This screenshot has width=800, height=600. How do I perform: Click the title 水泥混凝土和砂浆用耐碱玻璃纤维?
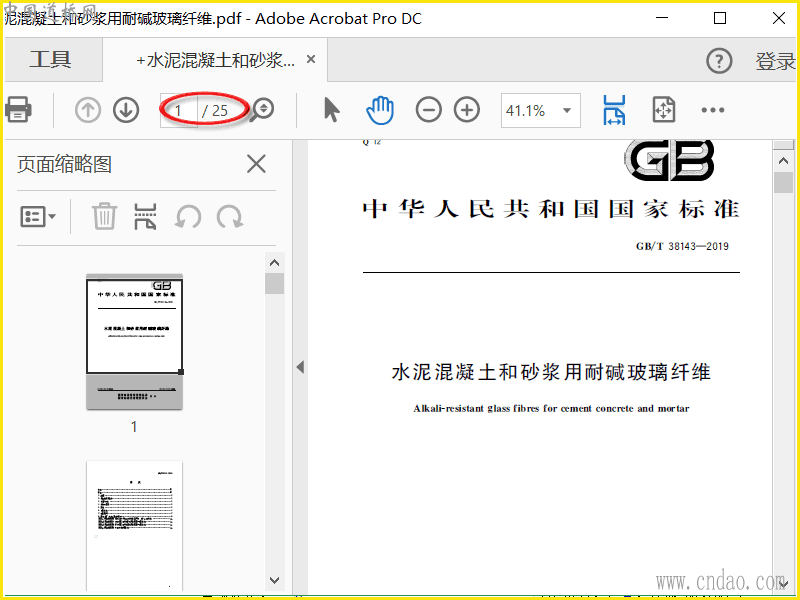click(551, 372)
